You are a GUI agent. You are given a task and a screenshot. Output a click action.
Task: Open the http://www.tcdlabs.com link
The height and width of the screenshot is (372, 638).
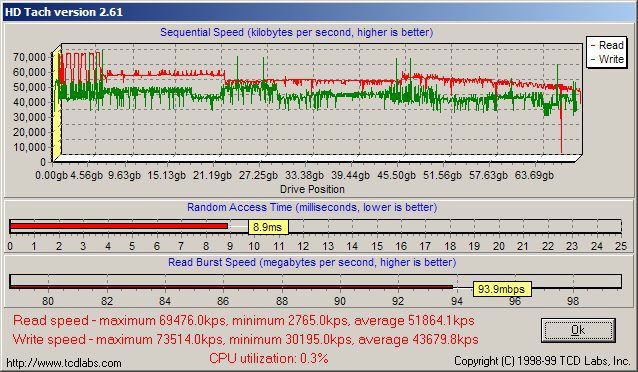click(x=64, y=363)
